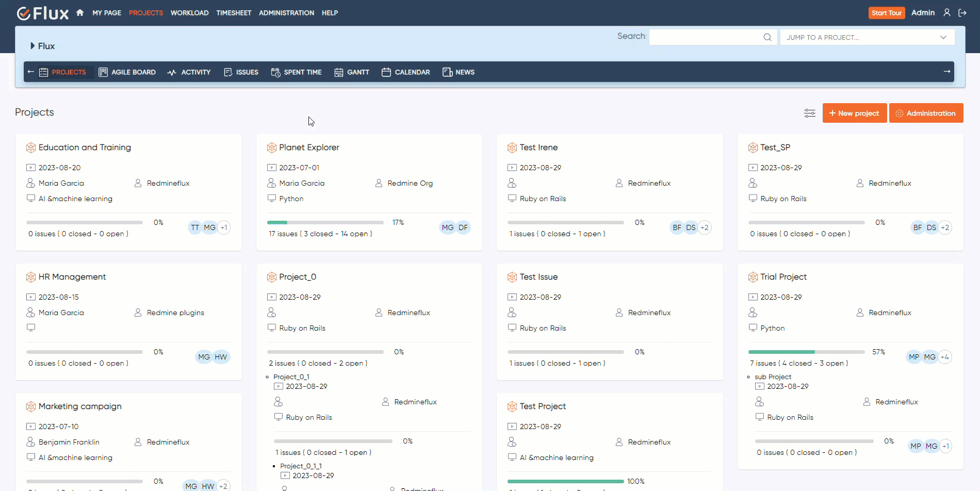Click the Trial Project progress bar
Screen dimensions: 980x491
806,352
